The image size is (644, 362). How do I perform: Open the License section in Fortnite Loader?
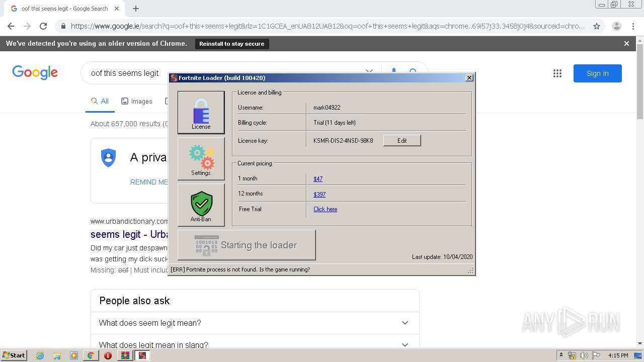(201, 113)
